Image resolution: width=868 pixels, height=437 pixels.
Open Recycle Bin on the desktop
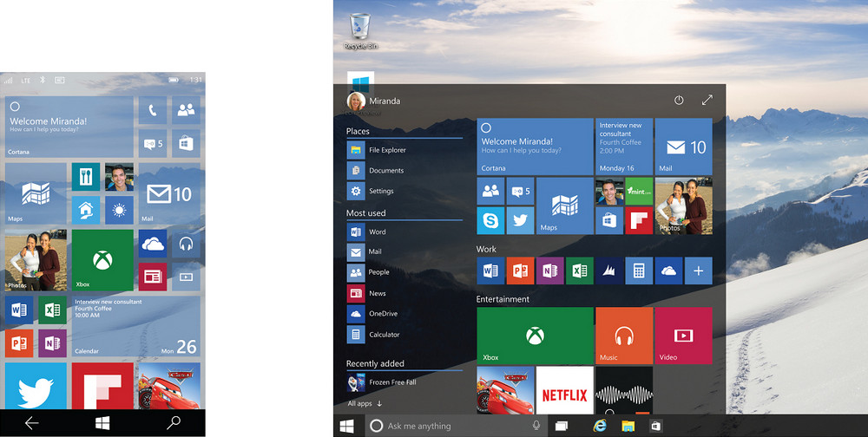(x=360, y=31)
